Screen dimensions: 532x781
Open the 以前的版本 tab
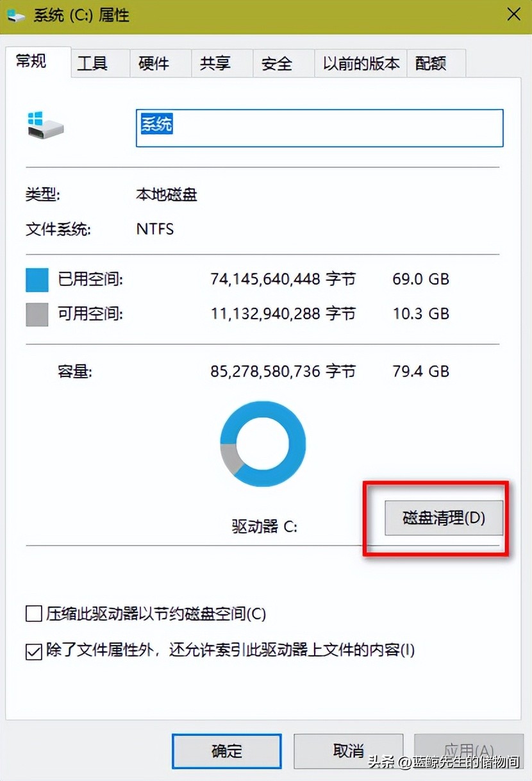tap(360, 63)
